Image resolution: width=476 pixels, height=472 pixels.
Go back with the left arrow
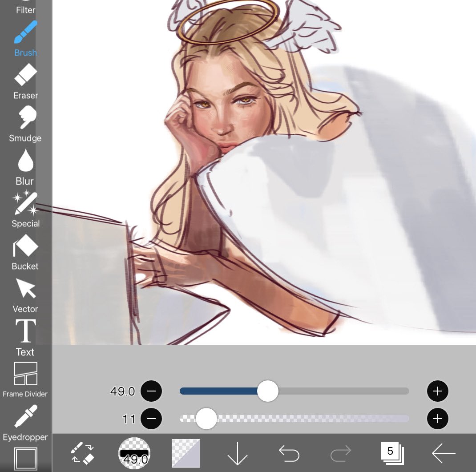444,453
